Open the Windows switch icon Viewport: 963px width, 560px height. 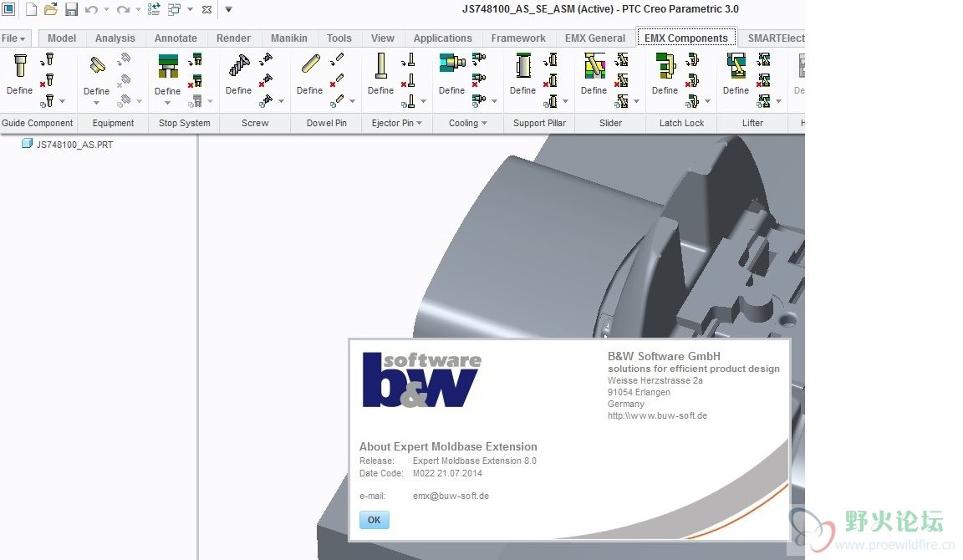(x=175, y=9)
